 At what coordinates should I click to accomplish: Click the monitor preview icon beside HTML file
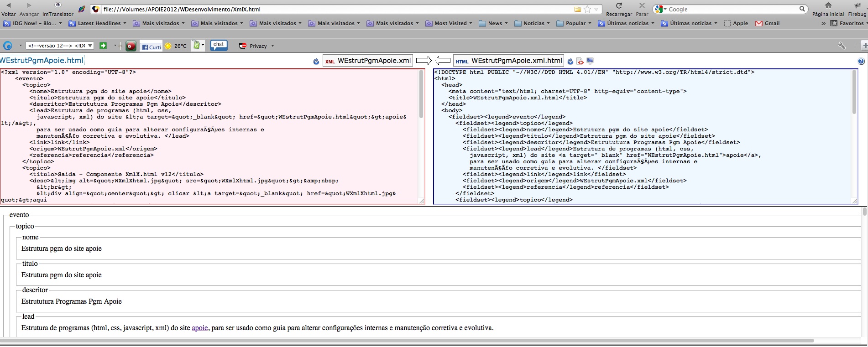[590, 61]
